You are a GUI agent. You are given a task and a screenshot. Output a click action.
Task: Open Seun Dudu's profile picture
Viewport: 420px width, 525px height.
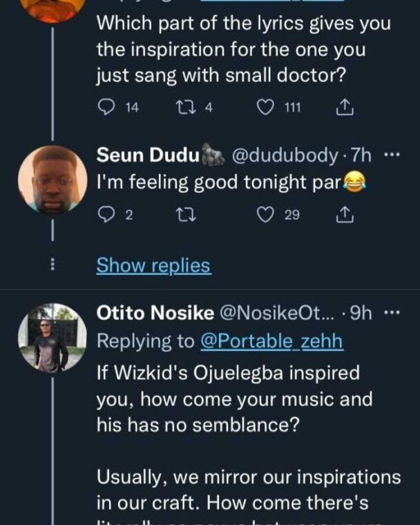point(52,180)
